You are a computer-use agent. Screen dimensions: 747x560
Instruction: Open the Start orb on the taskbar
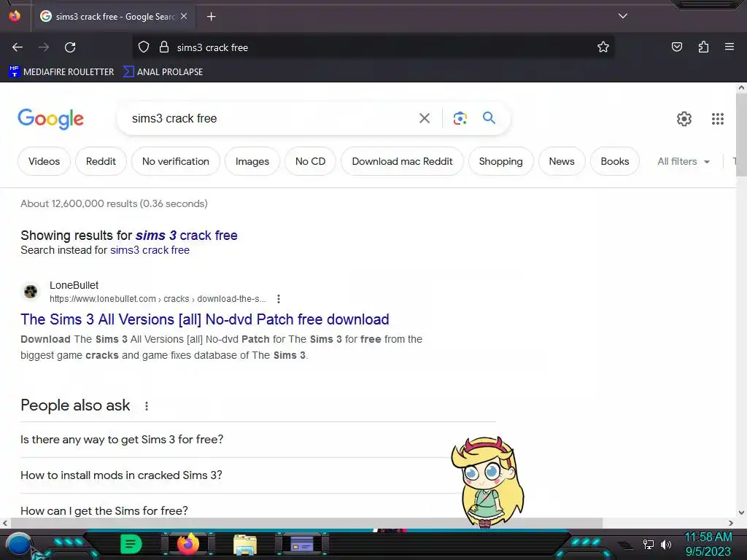[19, 545]
